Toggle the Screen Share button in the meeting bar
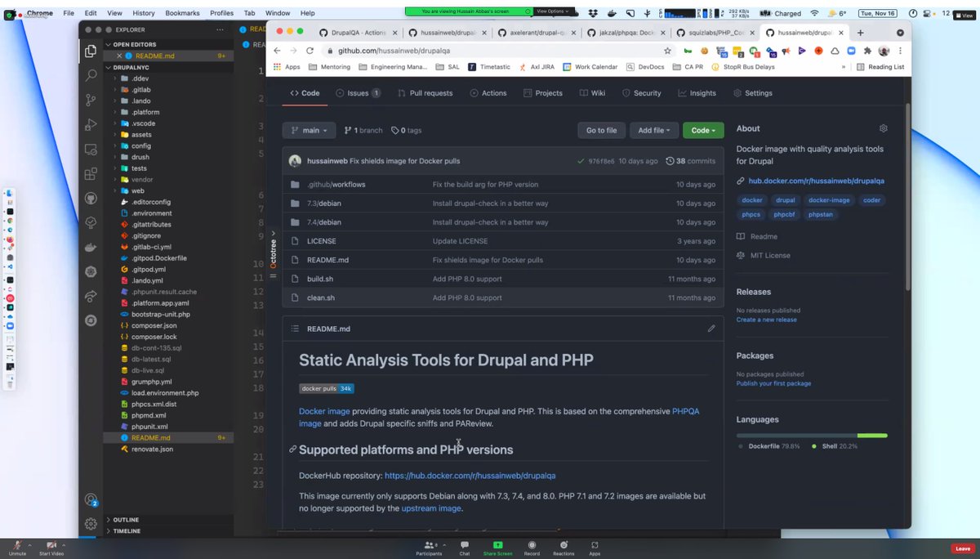This screenshot has width=980, height=559. [x=497, y=546]
